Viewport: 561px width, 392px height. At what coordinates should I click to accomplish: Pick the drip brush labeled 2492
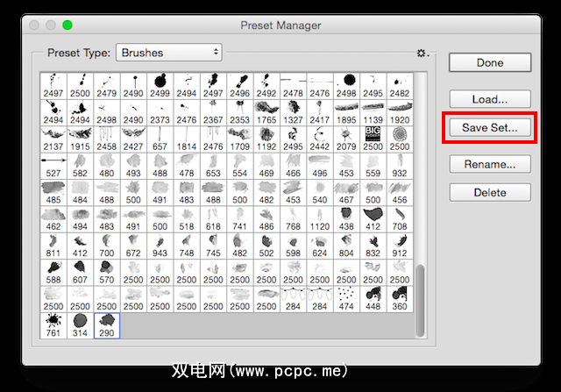tap(266, 86)
